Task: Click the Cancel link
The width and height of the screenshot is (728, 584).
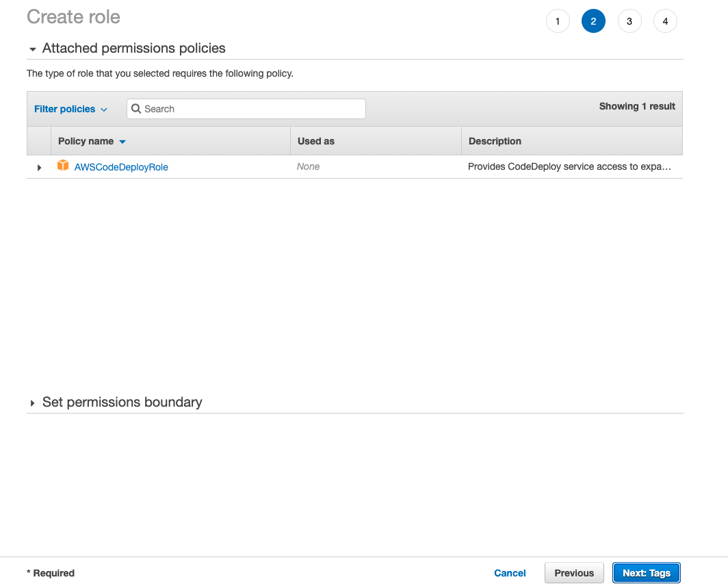Action: click(510, 573)
